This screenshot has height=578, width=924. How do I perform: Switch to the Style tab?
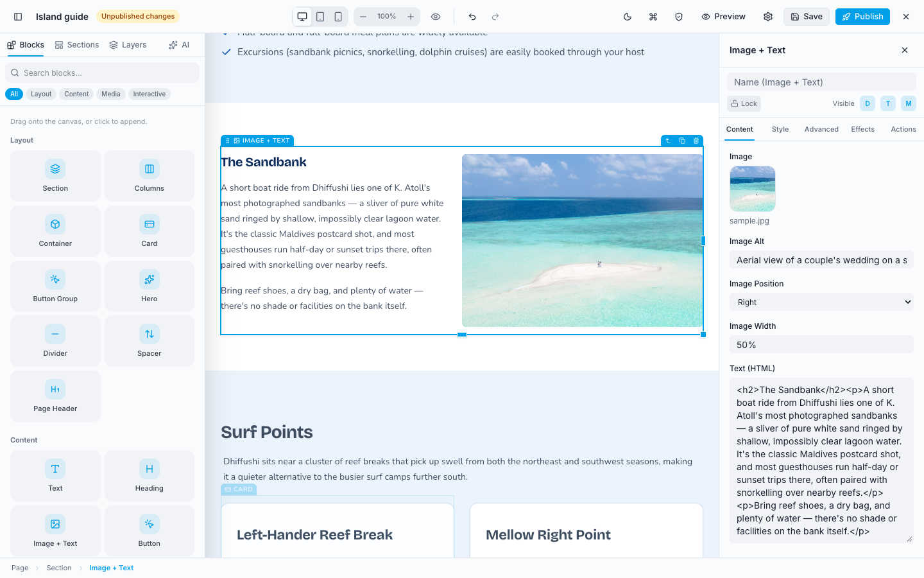[x=780, y=129]
